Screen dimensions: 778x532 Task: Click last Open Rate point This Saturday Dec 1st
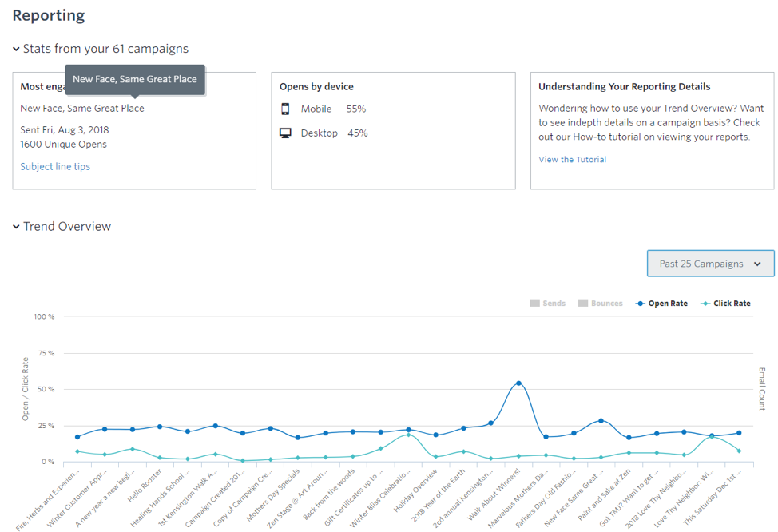pos(739,433)
